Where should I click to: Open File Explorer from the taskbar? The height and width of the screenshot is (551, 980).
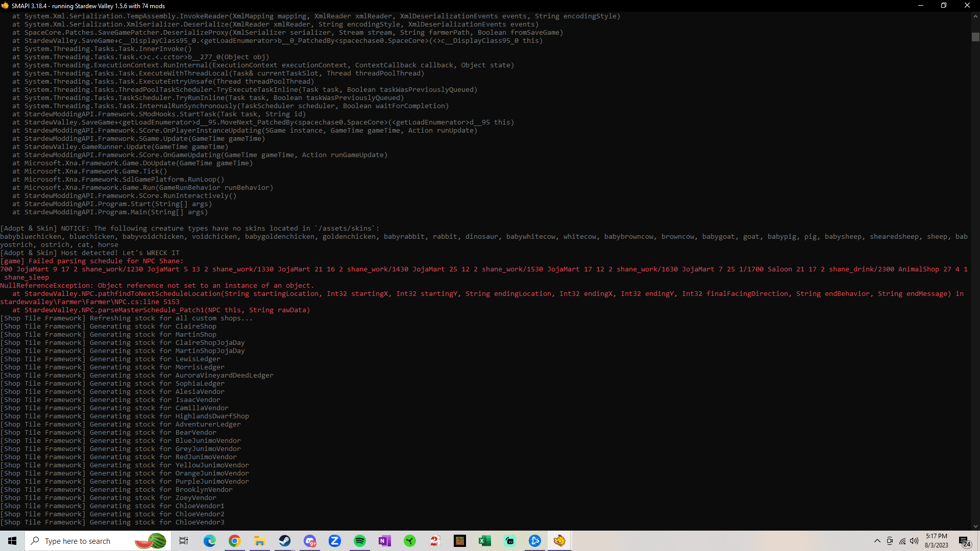pos(259,541)
